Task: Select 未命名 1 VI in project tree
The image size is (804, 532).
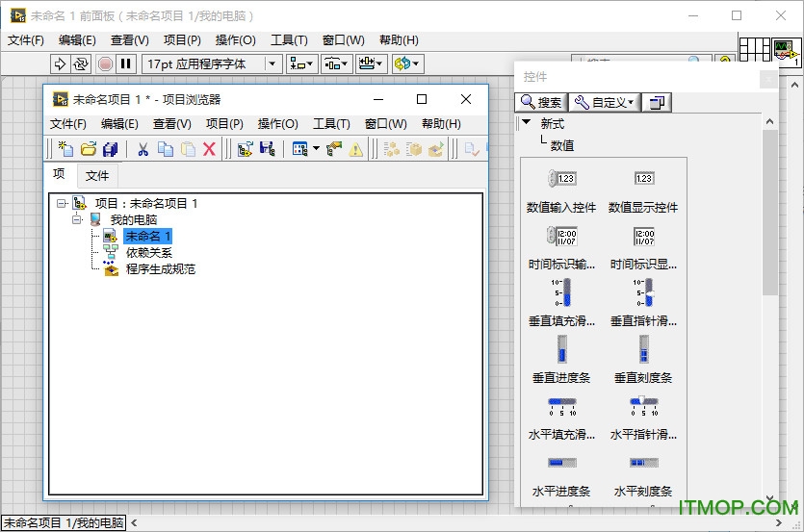Action: coord(147,237)
